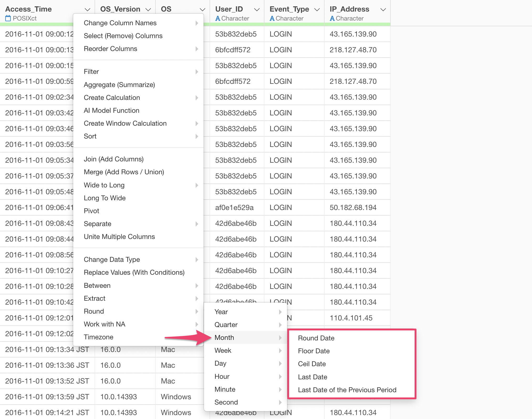
Task: Choose Aggregate (Summarize) from menu
Action: point(119,85)
